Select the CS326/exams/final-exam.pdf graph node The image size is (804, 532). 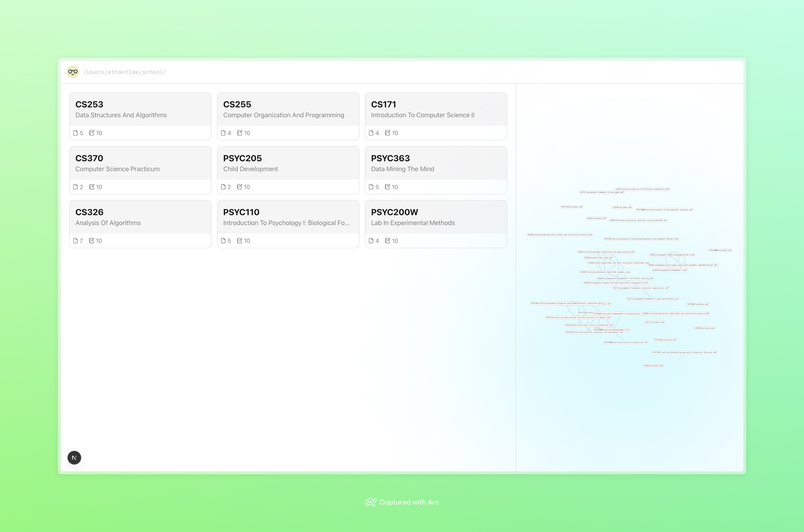pos(598,258)
